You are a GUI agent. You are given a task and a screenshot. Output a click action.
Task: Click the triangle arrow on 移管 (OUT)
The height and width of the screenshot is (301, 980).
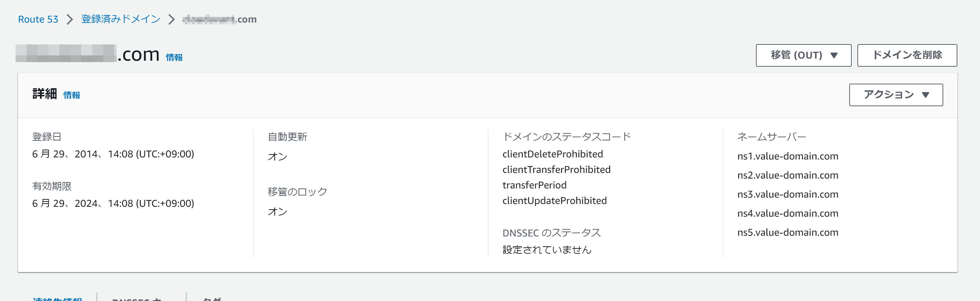point(834,55)
